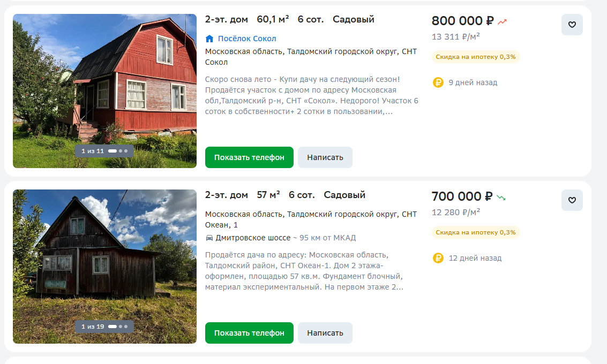
Task: Click the rising price trend icon
Action: pos(502,22)
